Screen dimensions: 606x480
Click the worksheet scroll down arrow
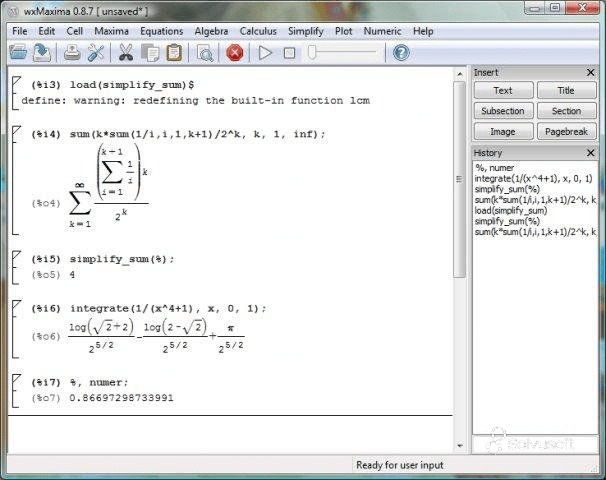pyautogui.click(x=460, y=446)
